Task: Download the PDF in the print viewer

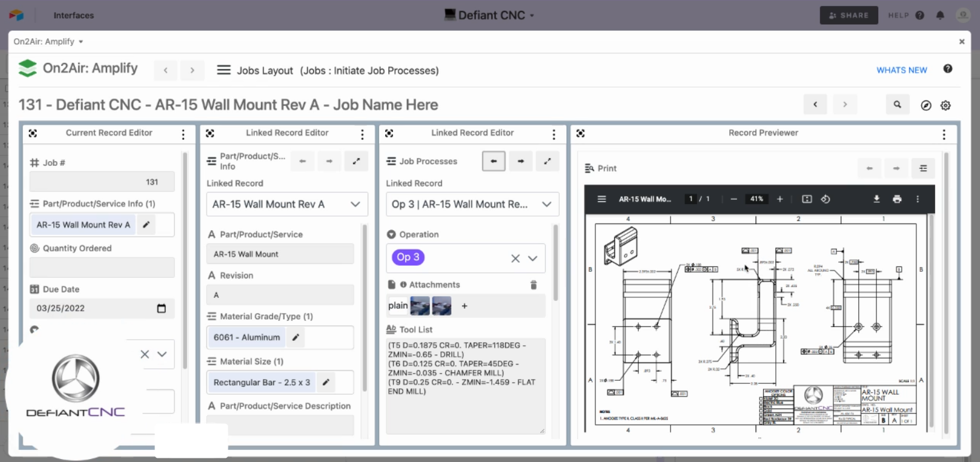Action: (876, 199)
